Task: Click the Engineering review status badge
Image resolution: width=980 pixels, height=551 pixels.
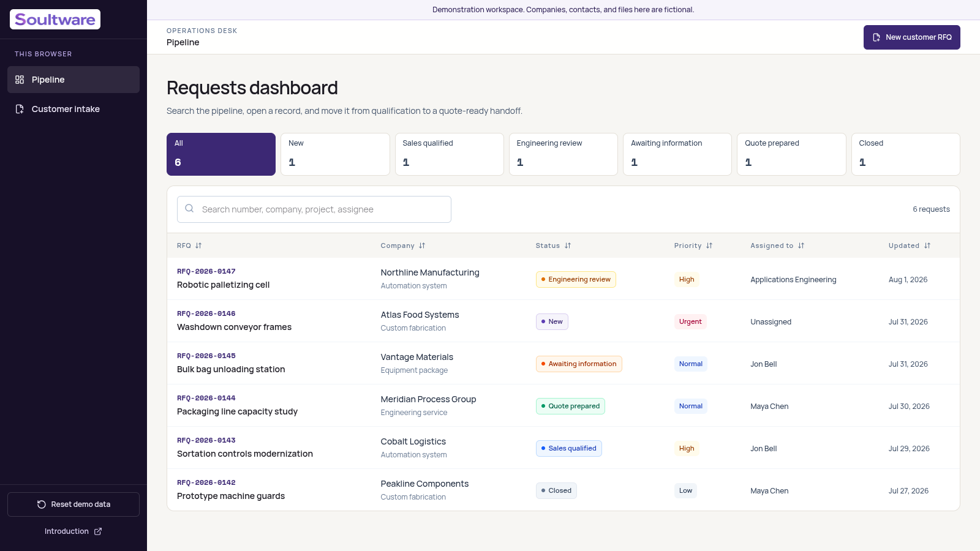Action: pos(576,279)
